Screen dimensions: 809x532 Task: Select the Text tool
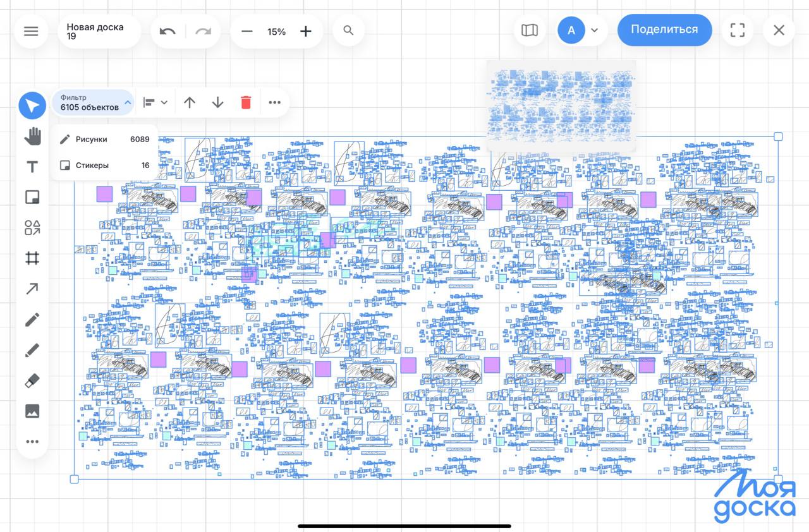coord(32,167)
